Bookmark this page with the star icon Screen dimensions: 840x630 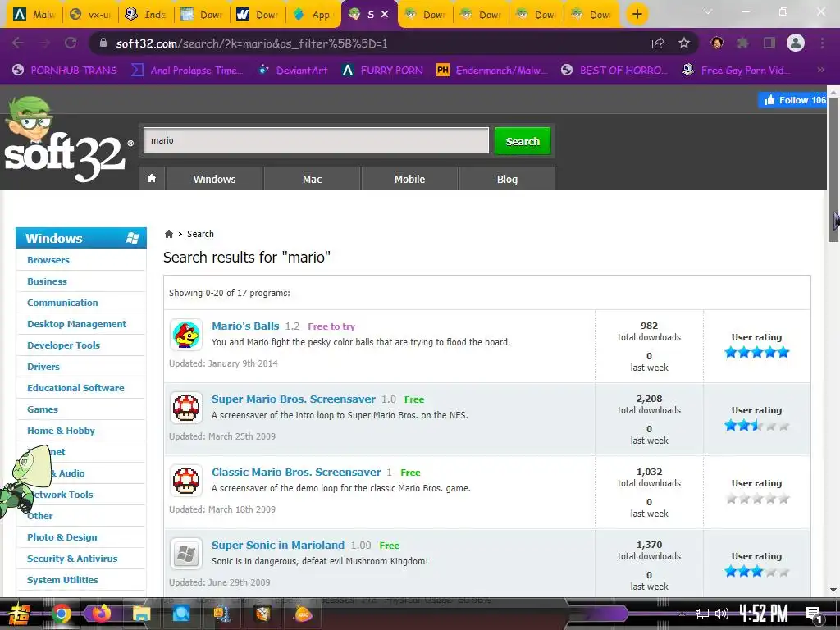(x=684, y=43)
